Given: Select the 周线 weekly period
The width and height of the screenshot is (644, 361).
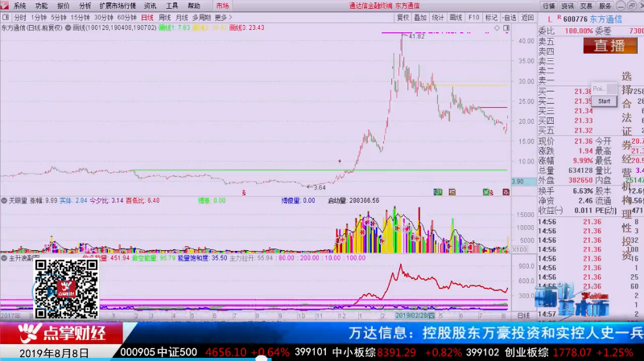Looking at the screenshot, I should click(164, 18).
